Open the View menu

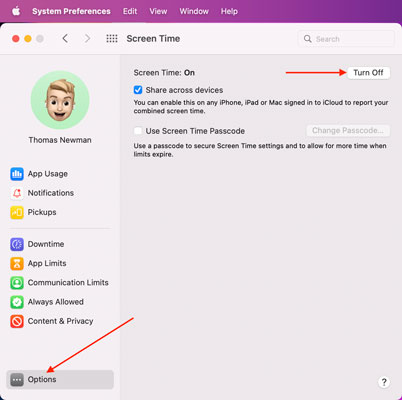coord(158,11)
